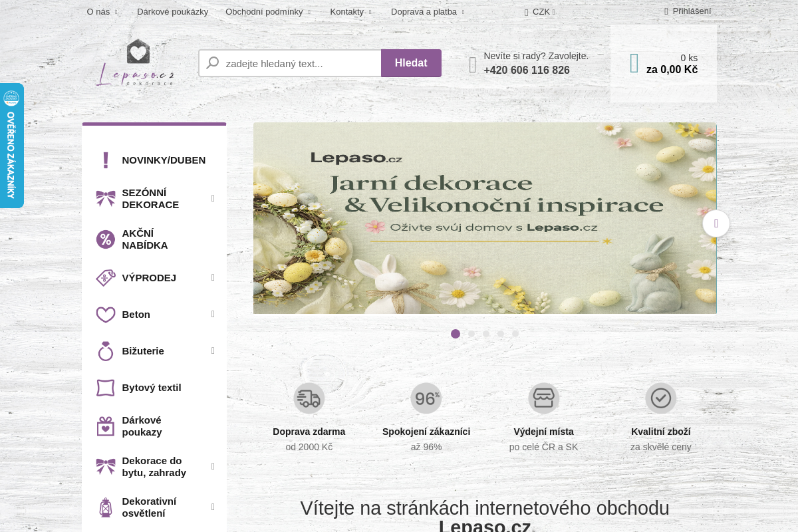798x532 pixels.
Task: Click the heart icon for Beton
Action: tap(106, 315)
